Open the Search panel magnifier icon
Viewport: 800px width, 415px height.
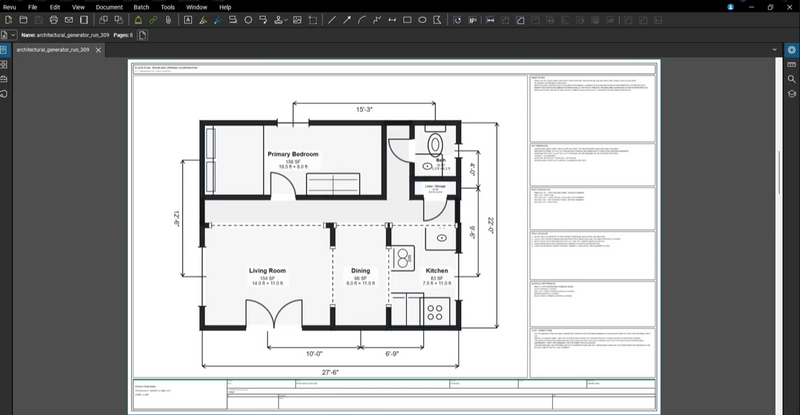[791, 79]
